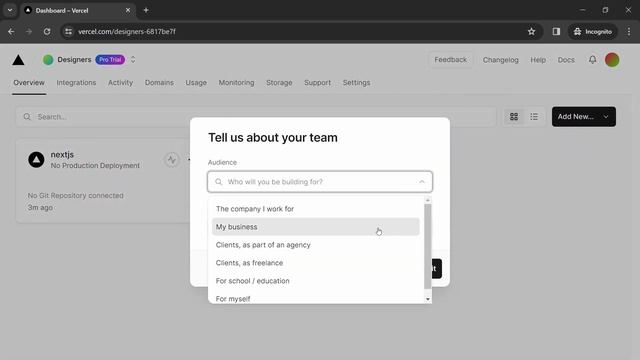
Task: Select the list view layout icon
Action: coord(534,117)
